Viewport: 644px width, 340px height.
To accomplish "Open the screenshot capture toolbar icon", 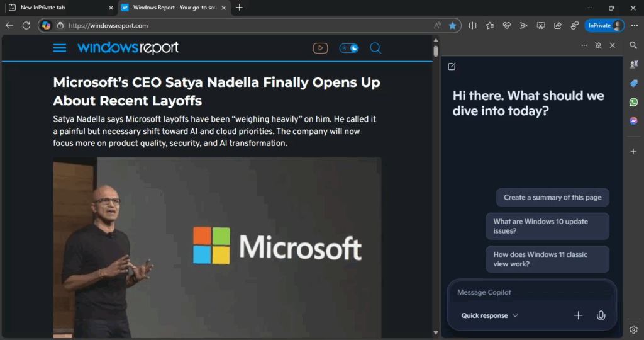I will 540,25.
